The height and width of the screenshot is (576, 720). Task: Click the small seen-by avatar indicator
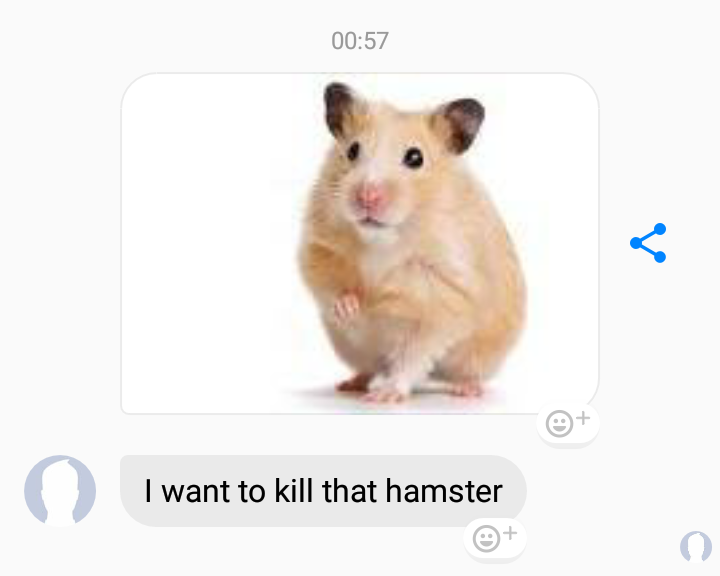click(x=696, y=547)
